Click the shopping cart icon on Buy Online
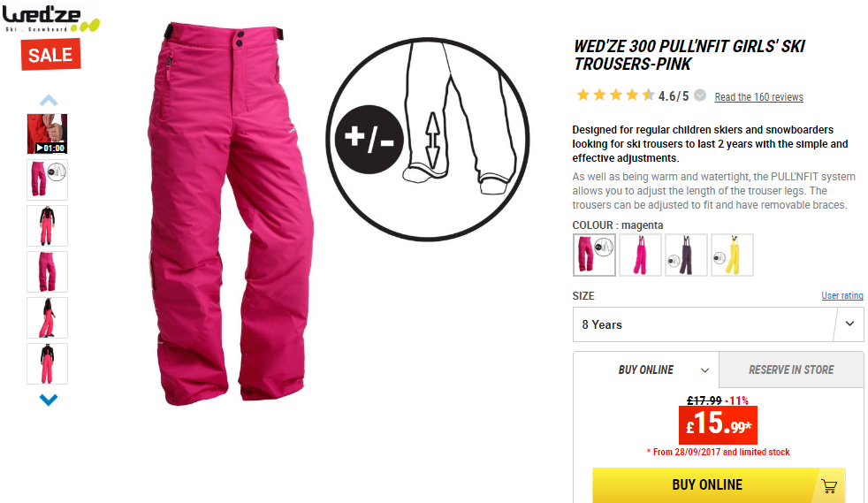Image resolution: width=868 pixels, height=503 pixels. pos(829,486)
